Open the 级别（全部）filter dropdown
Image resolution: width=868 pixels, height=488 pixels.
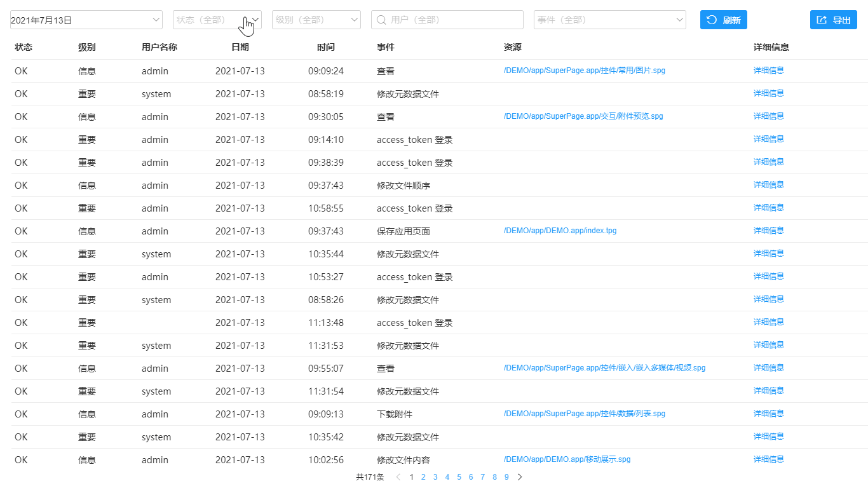point(316,20)
